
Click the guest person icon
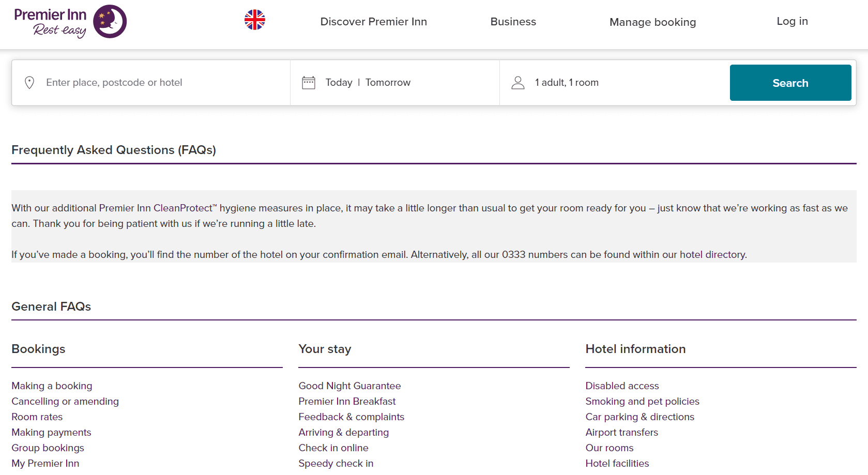[518, 83]
